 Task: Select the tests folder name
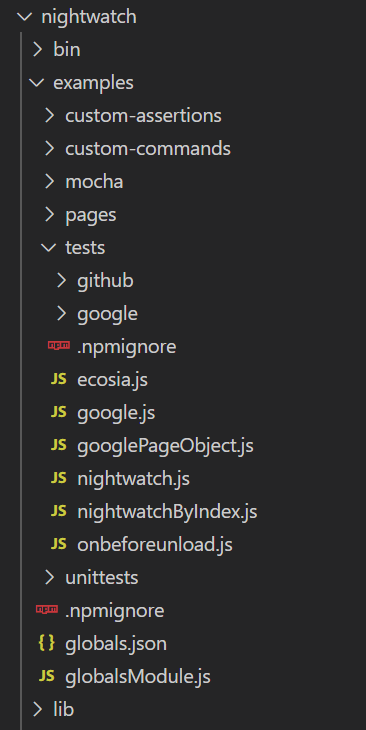tap(85, 248)
